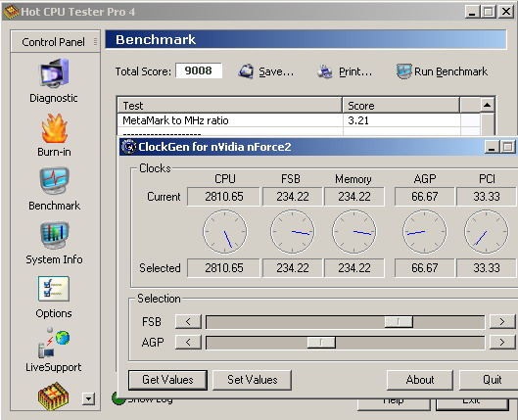Open the Options checklist icon
This screenshot has width=518, height=420.
(54, 289)
